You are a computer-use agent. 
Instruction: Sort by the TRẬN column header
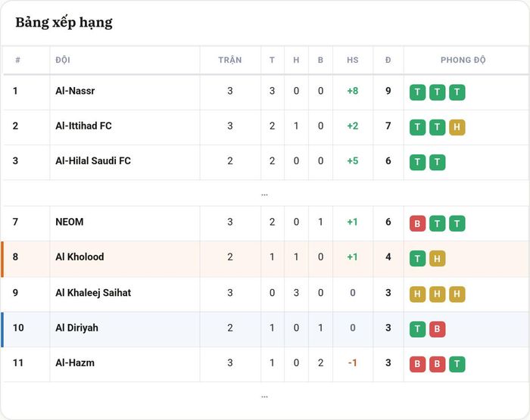(230, 60)
